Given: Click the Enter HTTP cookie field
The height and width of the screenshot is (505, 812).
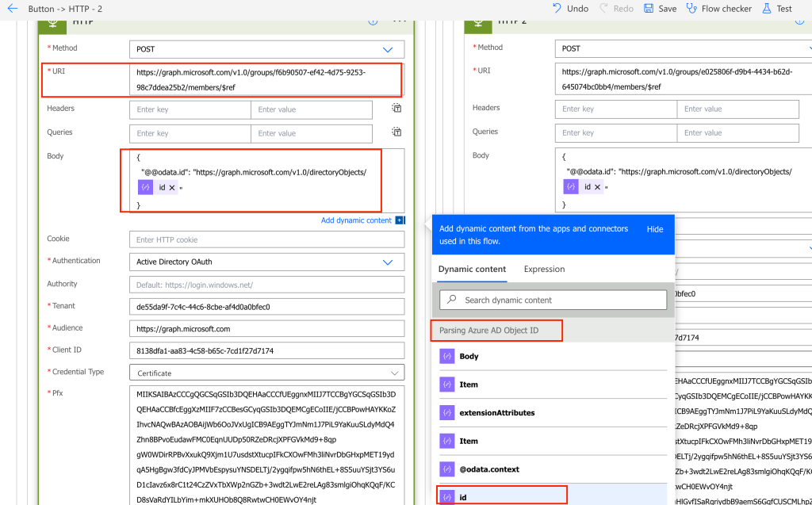Looking at the screenshot, I should tap(266, 239).
